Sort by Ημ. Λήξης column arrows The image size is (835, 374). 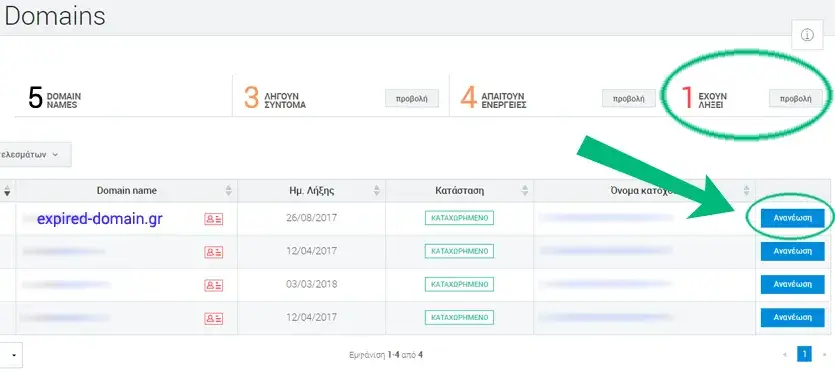tap(377, 191)
